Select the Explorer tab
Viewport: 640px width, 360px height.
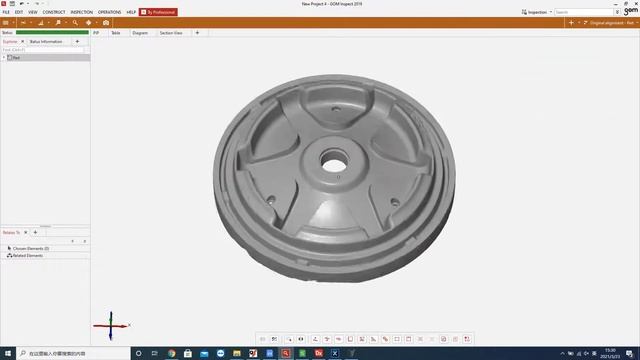coord(10,42)
